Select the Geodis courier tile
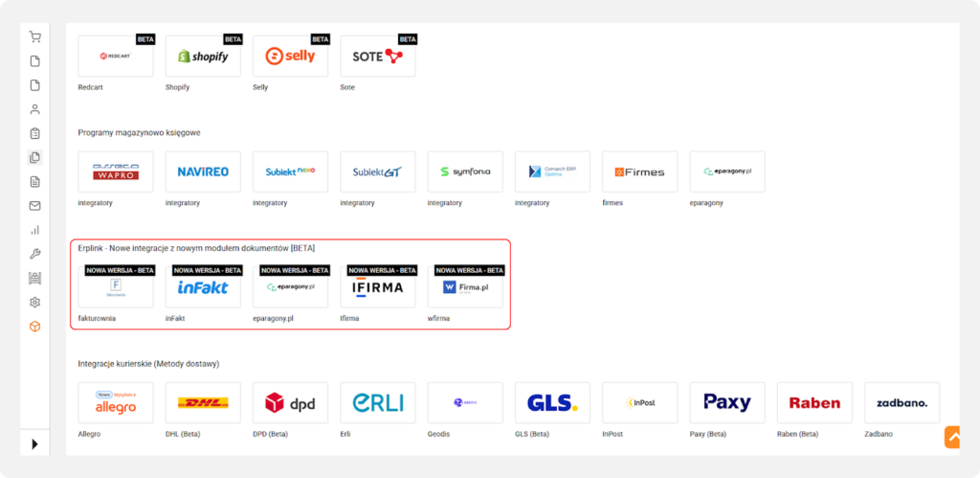 click(465, 403)
